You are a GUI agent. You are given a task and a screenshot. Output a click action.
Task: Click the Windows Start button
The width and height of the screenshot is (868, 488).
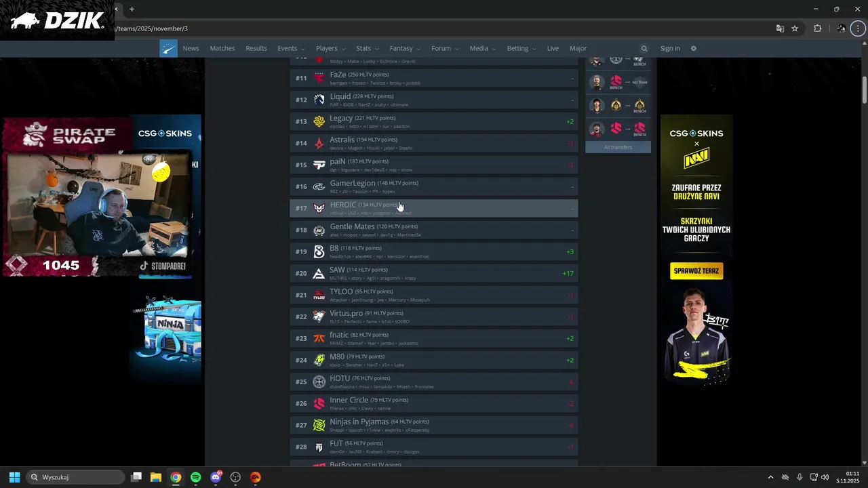pyautogui.click(x=14, y=477)
